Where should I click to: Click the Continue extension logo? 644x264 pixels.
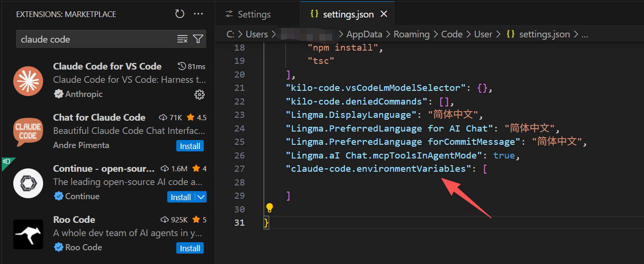[28, 183]
